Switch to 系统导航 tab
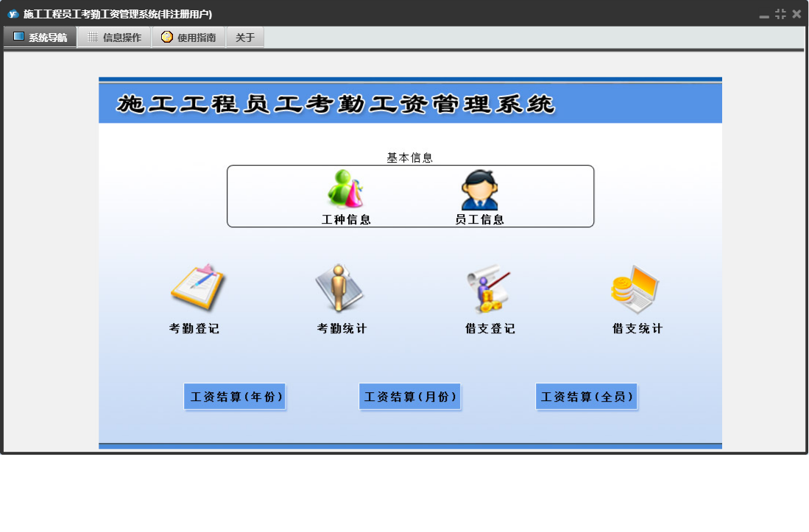Screen dimensions: 809x532 tap(40, 37)
